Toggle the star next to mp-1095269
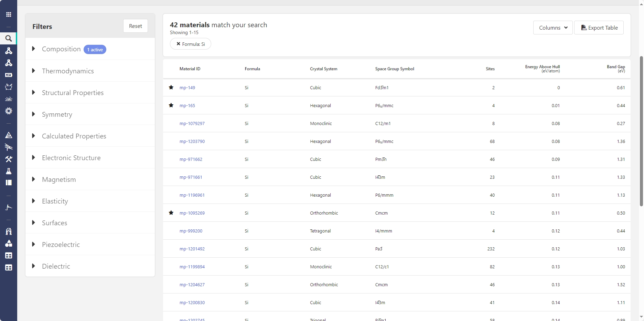The height and width of the screenshot is (321, 644). (x=171, y=213)
